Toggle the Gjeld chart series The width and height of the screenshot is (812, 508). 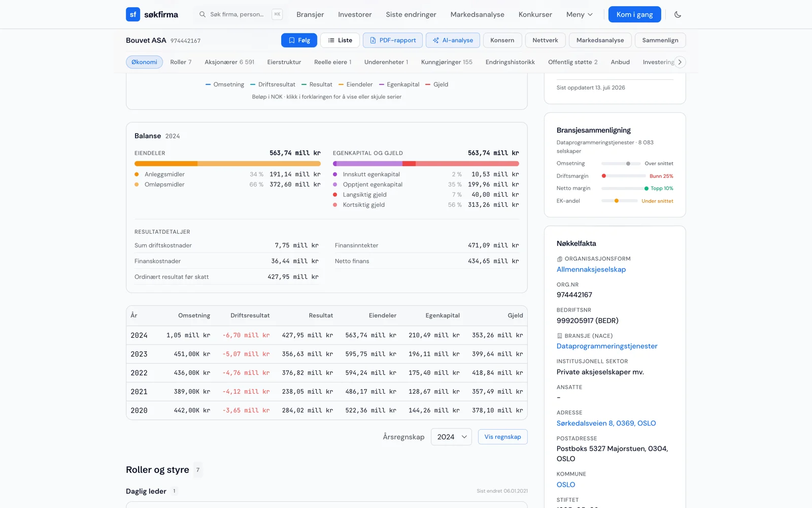coord(436,84)
